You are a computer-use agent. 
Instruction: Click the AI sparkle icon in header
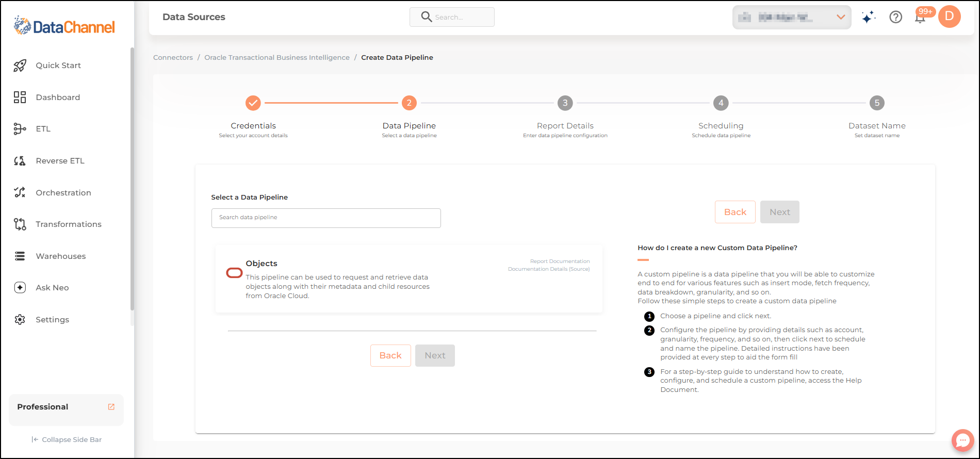[869, 17]
